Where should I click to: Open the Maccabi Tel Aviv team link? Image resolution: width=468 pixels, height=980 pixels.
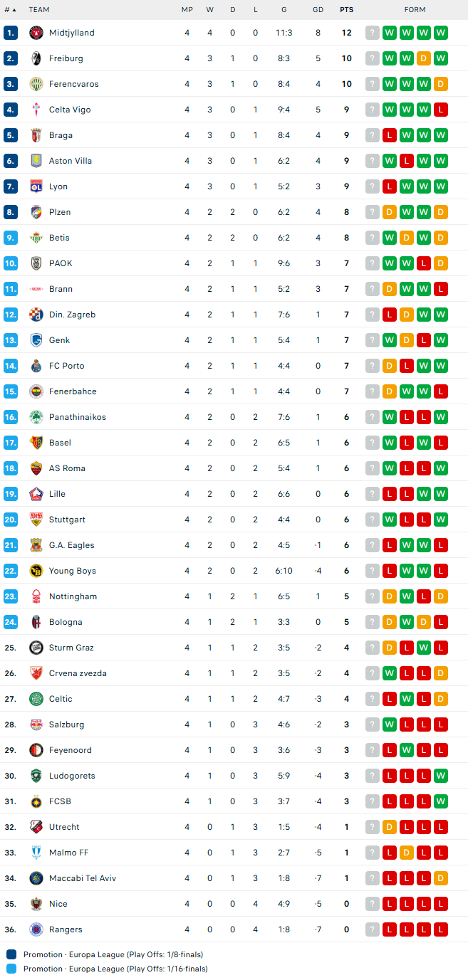pyautogui.click(x=82, y=878)
